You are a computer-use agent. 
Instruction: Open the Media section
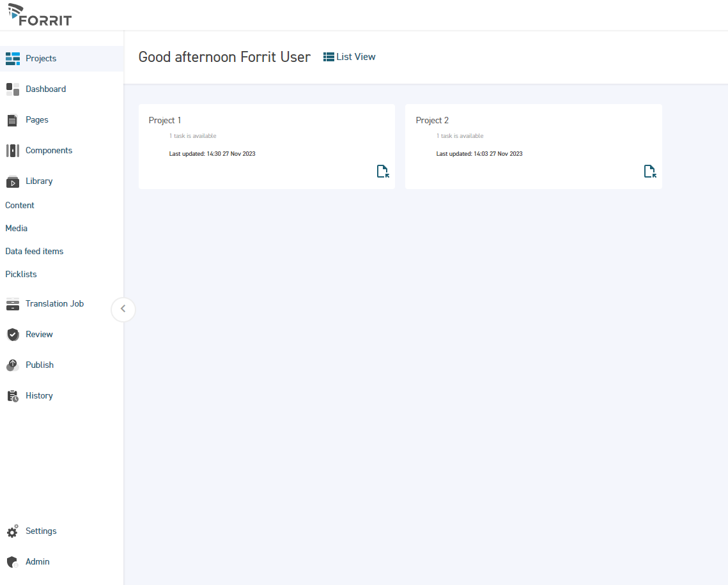tap(16, 228)
